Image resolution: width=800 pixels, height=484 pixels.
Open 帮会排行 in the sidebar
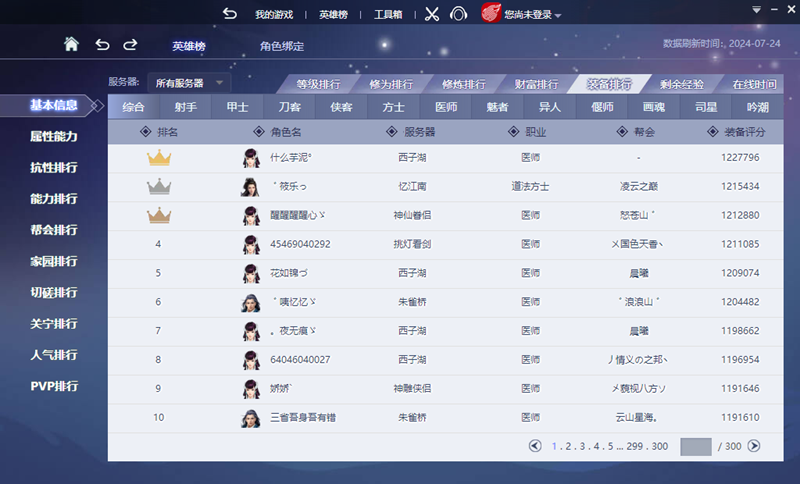54,230
